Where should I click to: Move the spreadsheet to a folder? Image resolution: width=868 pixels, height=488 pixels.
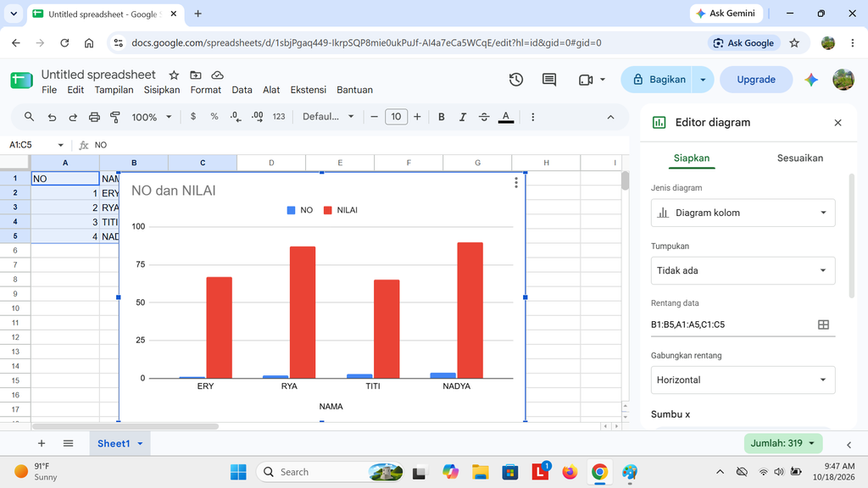pyautogui.click(x=196, y=75)
